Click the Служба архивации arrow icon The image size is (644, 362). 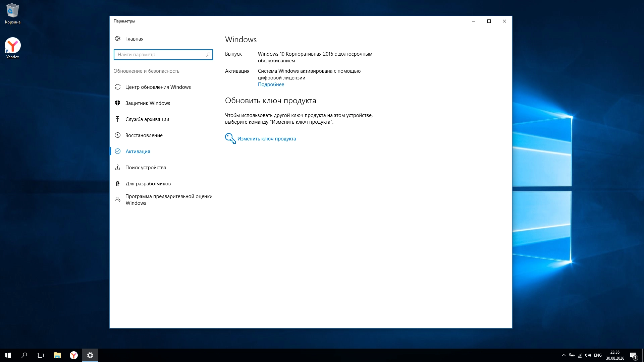pos(118,119)
